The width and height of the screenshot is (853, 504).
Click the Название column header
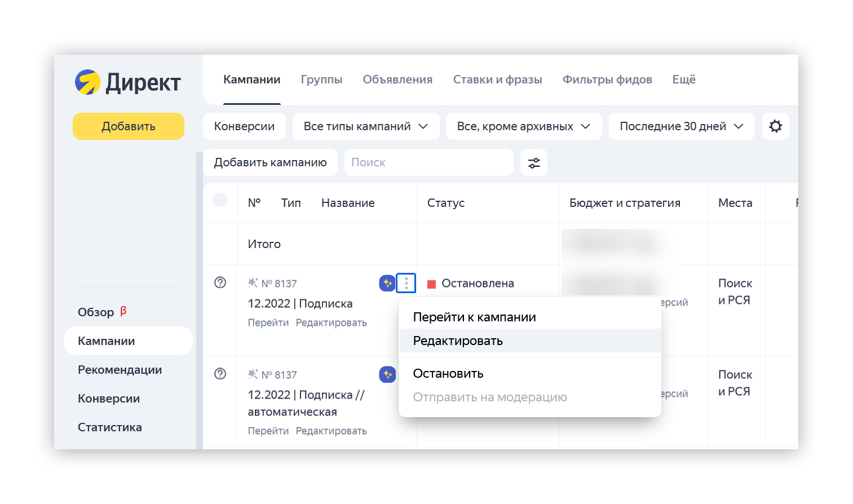coord(348,203)
